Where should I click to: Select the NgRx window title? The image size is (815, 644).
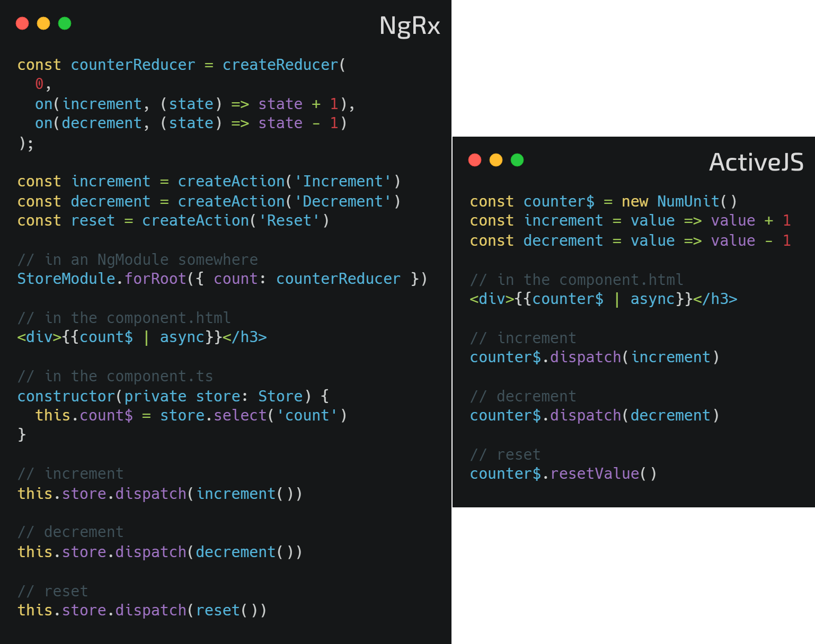pos(410,26)
